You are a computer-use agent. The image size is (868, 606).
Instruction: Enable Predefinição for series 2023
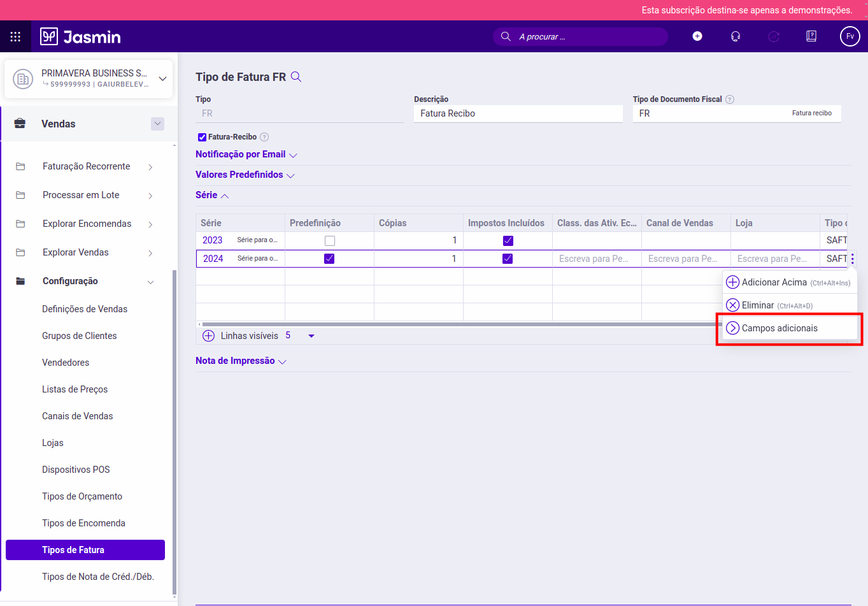pos(329,240)
